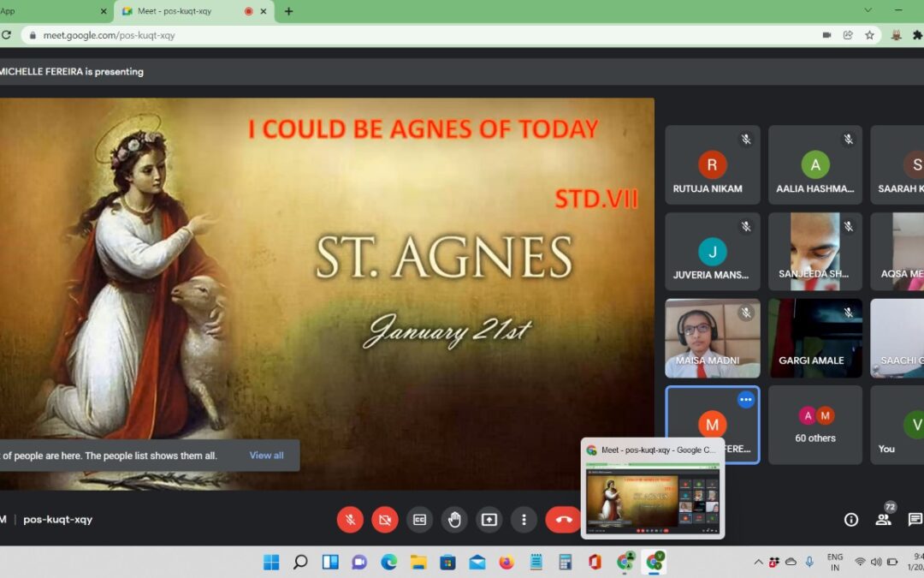Screen dimensions: 924x578
Task: Launch Microsoft Edge from the taskbar
Action: coord(389,562)
